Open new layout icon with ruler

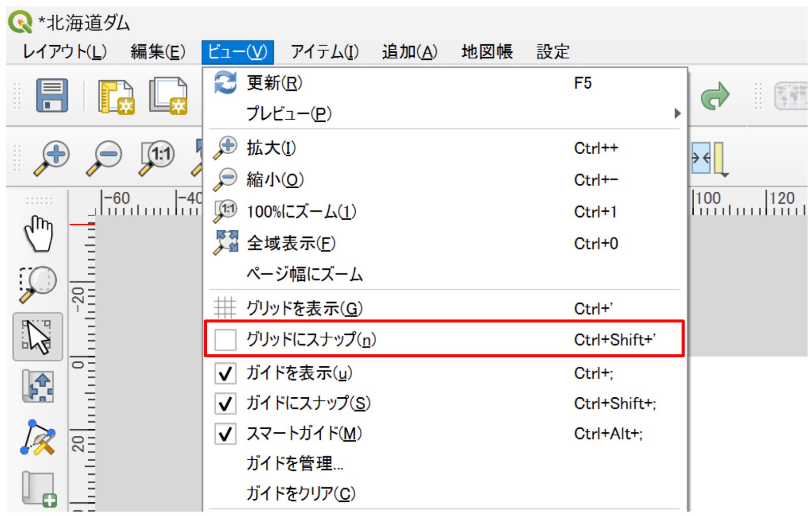click(x=116, y=96)
